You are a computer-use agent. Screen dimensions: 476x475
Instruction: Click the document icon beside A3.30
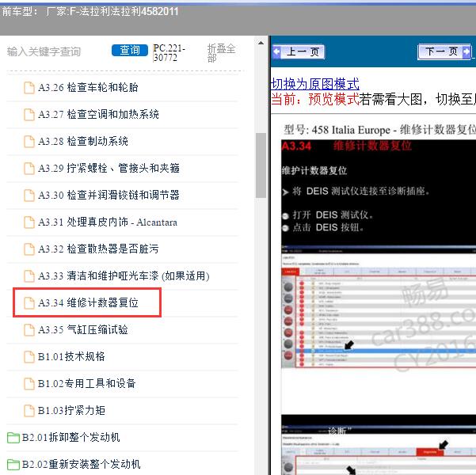pyautogui.click(x=29, y=196)
